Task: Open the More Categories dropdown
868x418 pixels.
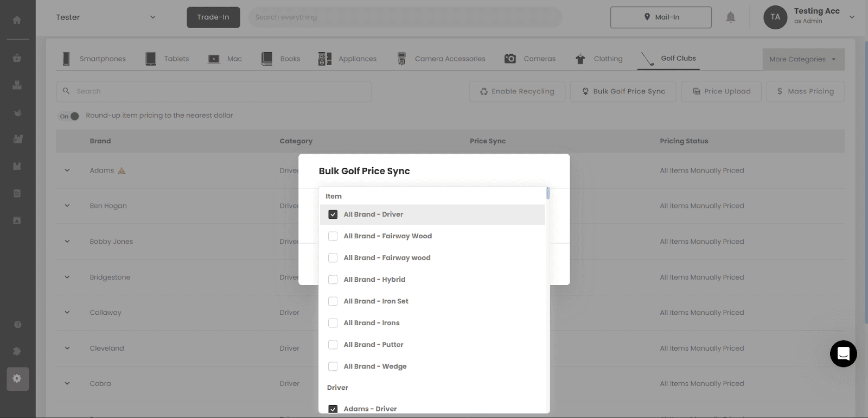Action: click(803, 59)
